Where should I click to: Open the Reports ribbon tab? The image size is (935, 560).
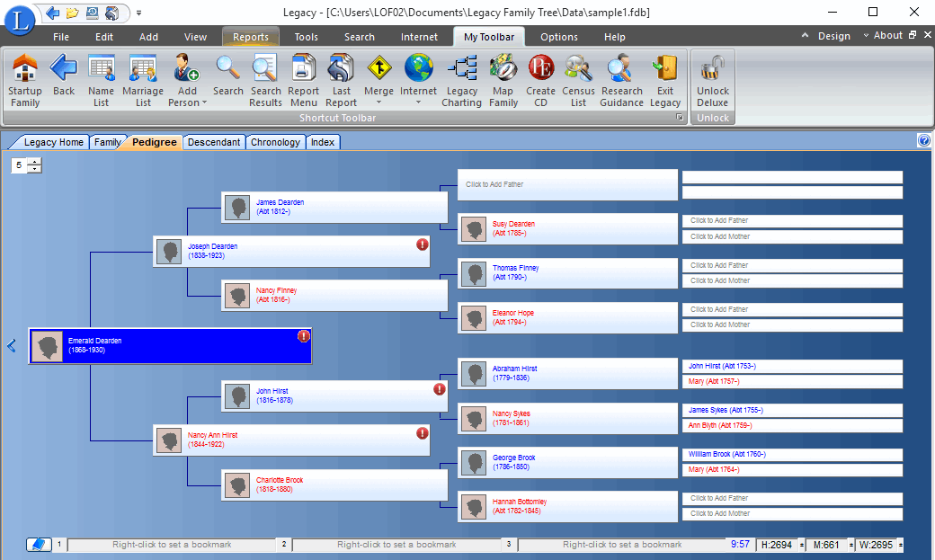251,37
